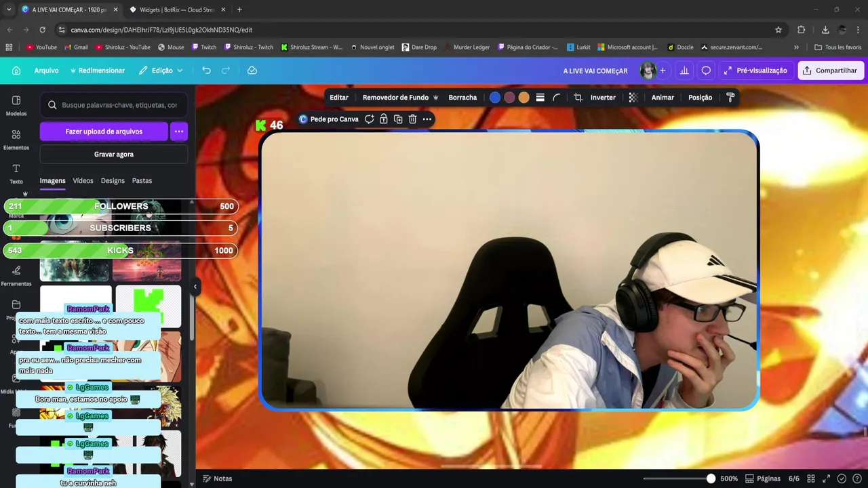This screenshot has width=868, height=488.
Task: Click Removedor de Fundo
Action: (x=401, y=98)
